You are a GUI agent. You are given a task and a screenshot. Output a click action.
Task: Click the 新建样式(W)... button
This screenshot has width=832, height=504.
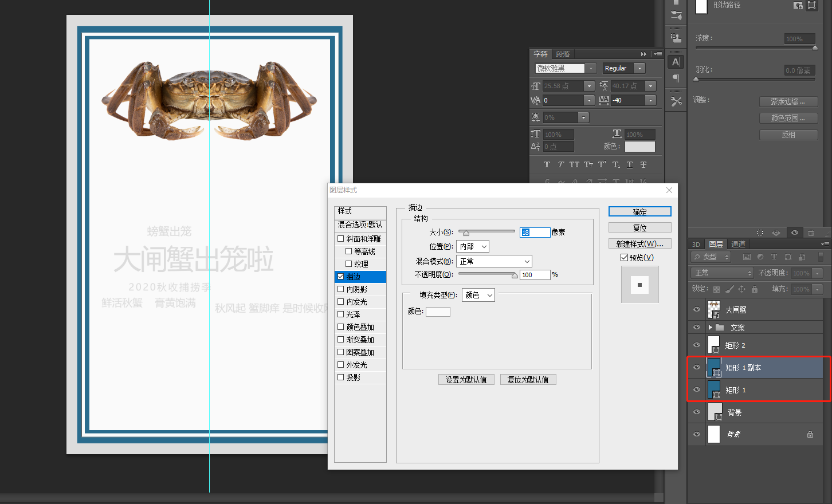tap(640, 244)
